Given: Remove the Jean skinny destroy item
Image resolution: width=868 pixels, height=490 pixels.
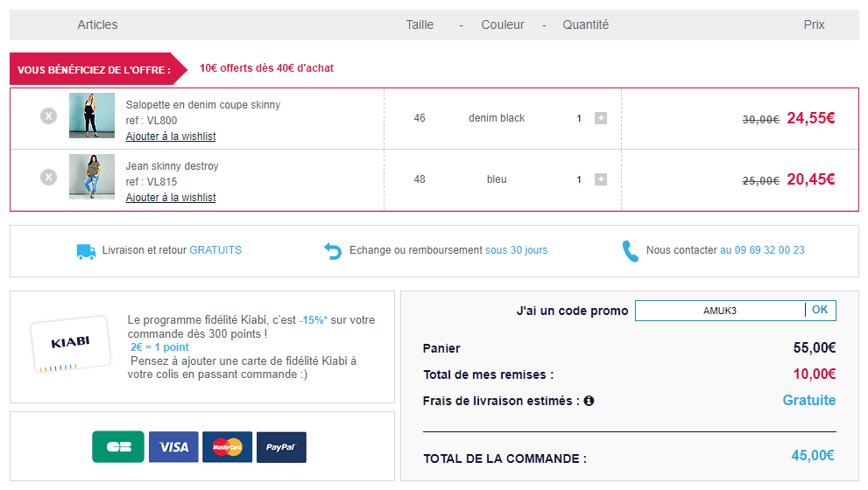Looking at the screenshot, I should click(x=49, y=178).
